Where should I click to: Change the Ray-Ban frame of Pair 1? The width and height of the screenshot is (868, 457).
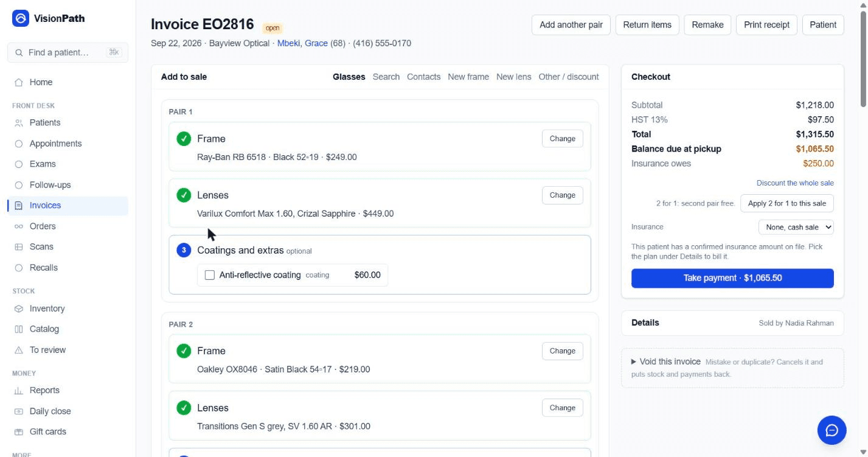pyautogui.click(x=563, y=139)
